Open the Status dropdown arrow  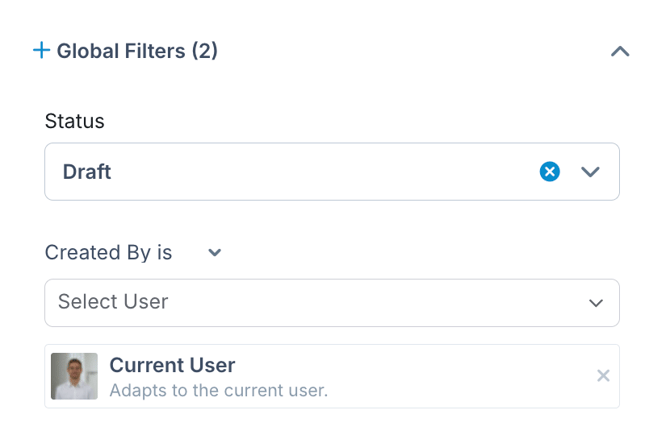coord(590,172)
